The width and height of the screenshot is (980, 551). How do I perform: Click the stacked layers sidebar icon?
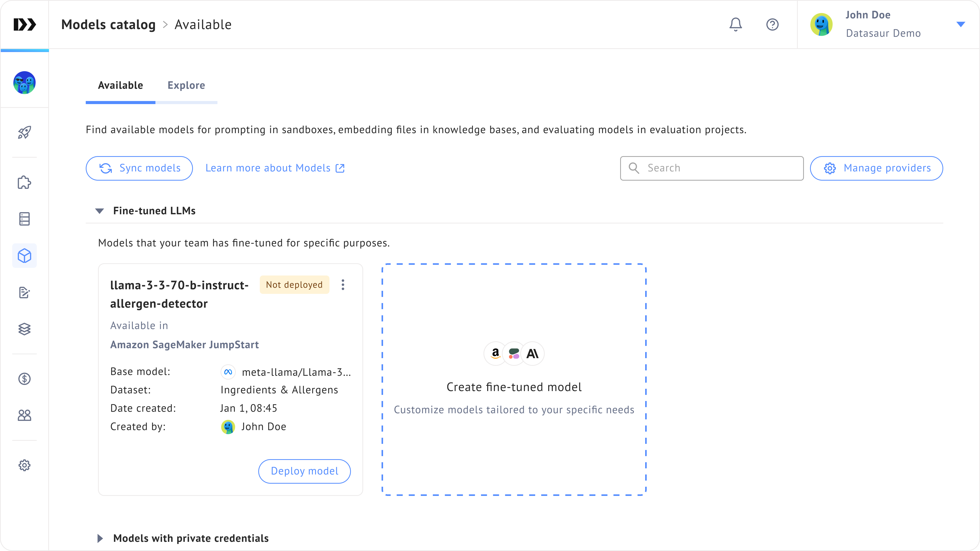click(x=24, y=329)
